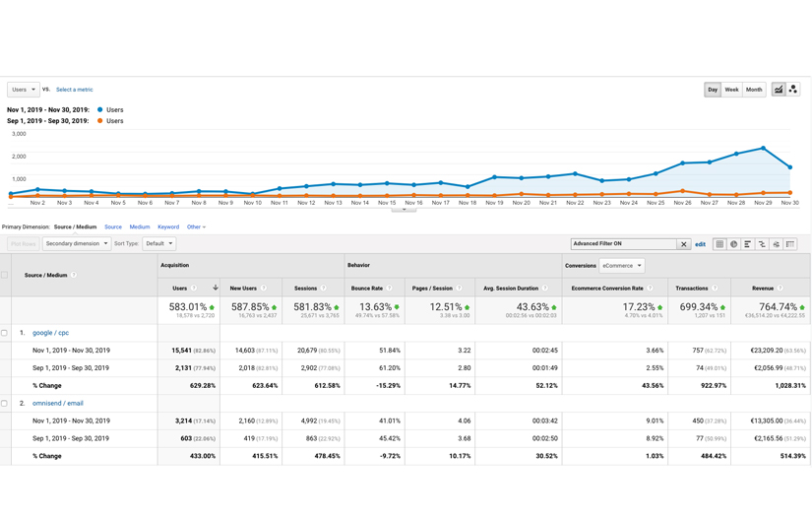Switch to the line chart view

pyautogui.click(x=779, y=90)
